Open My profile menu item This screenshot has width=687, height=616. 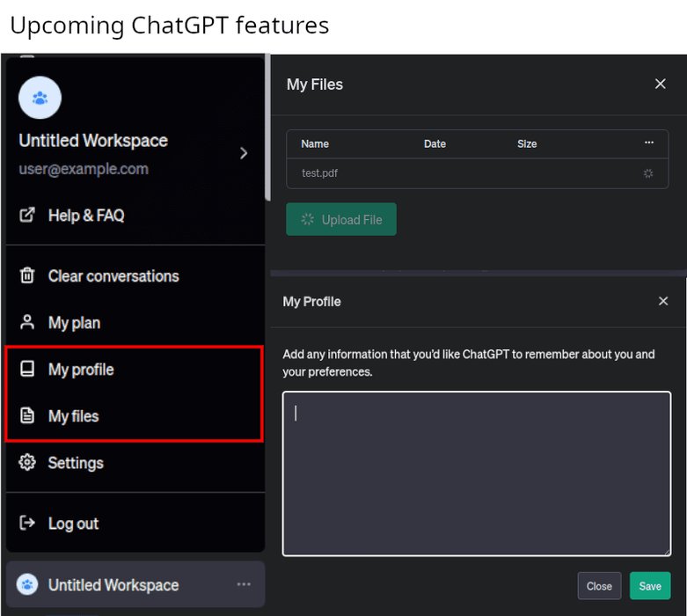coord(81,370)
